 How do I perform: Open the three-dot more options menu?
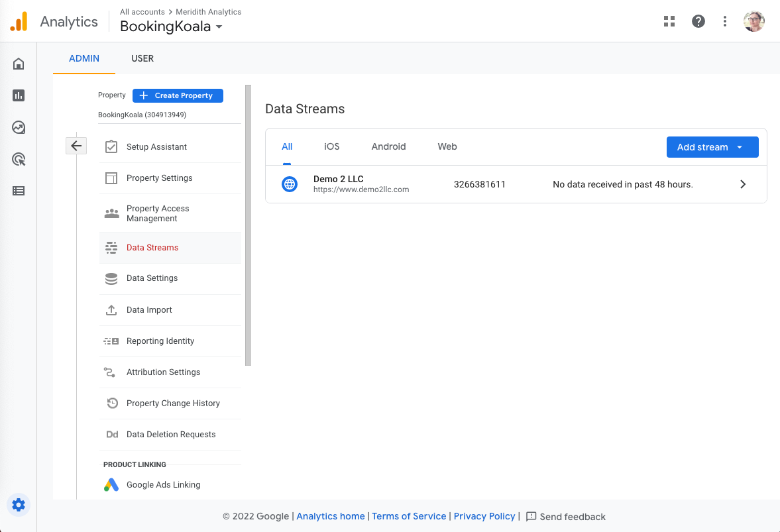point(725,21)
